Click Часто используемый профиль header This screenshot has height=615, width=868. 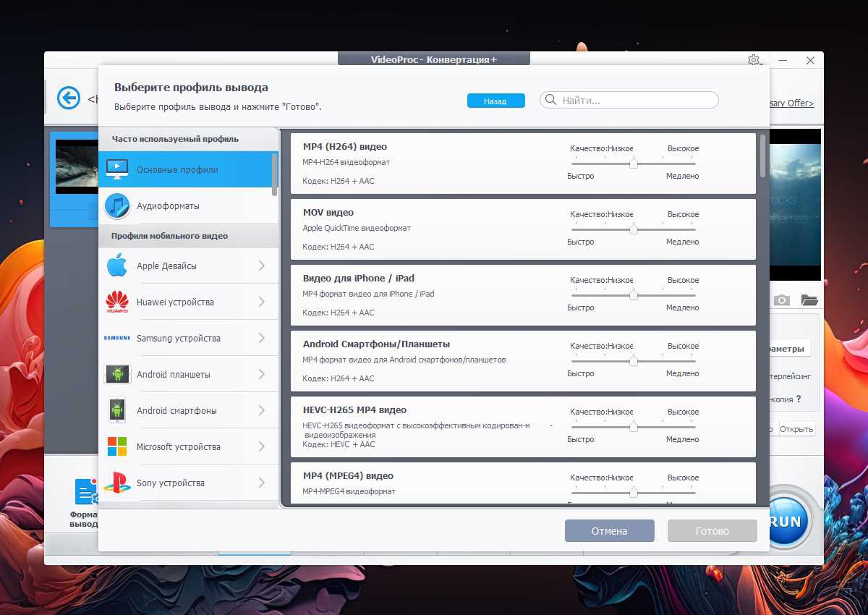175,139
